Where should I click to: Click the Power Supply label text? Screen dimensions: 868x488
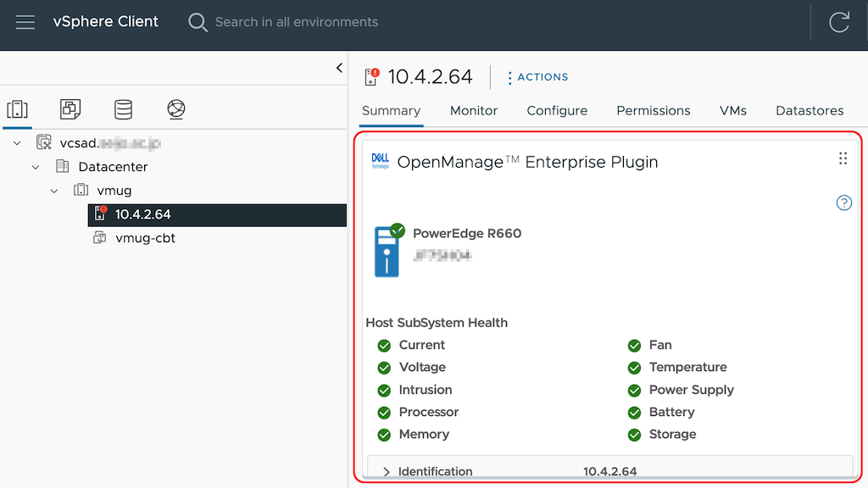coord(692,390)
